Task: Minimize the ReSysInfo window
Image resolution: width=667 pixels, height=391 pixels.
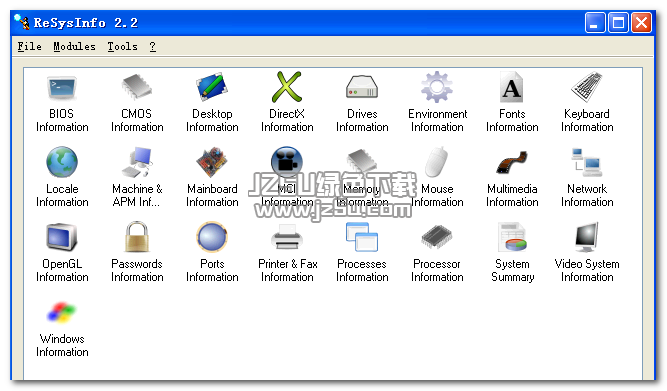Action: (x=595, y=23)
